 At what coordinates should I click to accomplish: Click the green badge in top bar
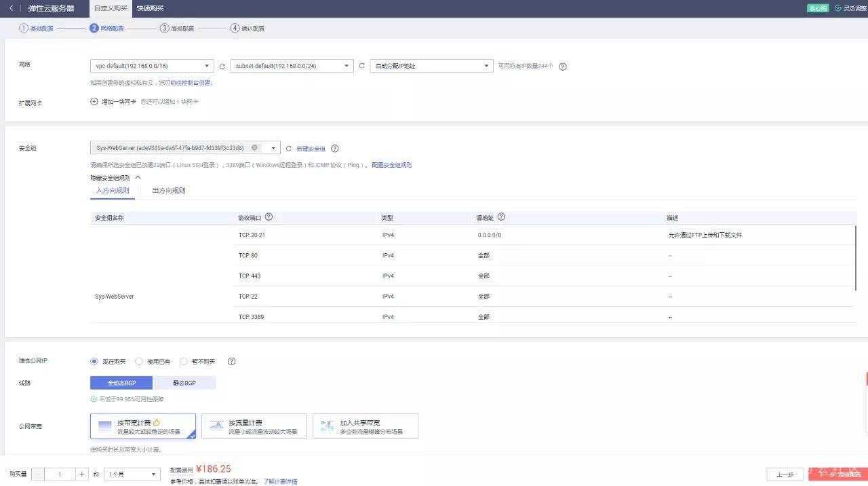(818, 8)
